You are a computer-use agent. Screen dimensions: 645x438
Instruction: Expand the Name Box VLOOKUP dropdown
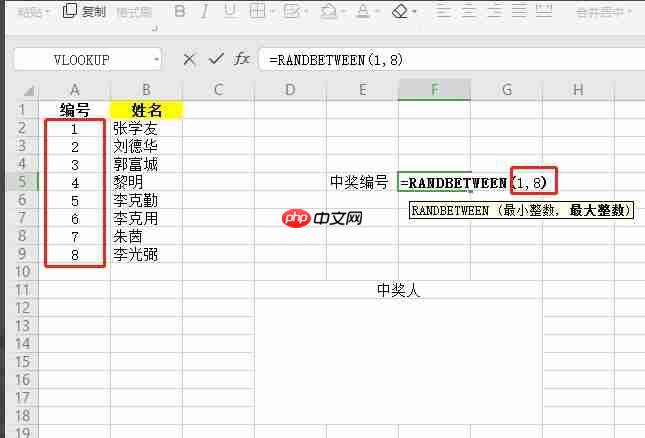156,60
